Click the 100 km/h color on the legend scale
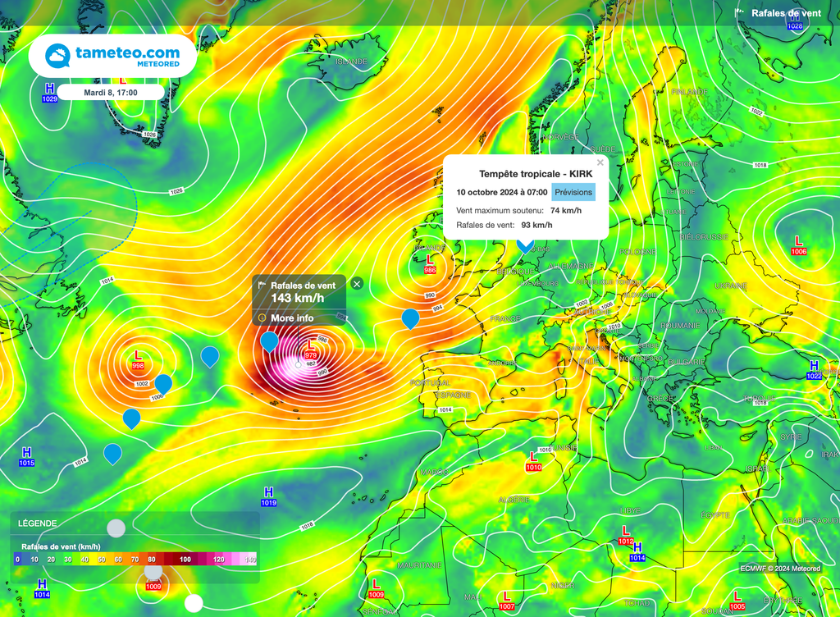Screen dimensions: 840x617 point(185,559)
